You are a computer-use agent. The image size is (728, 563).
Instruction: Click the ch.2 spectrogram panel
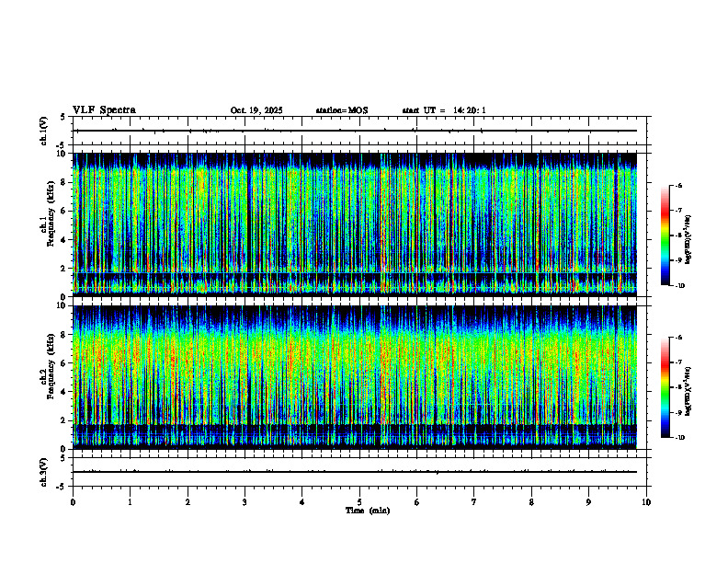tap(355, 377)
